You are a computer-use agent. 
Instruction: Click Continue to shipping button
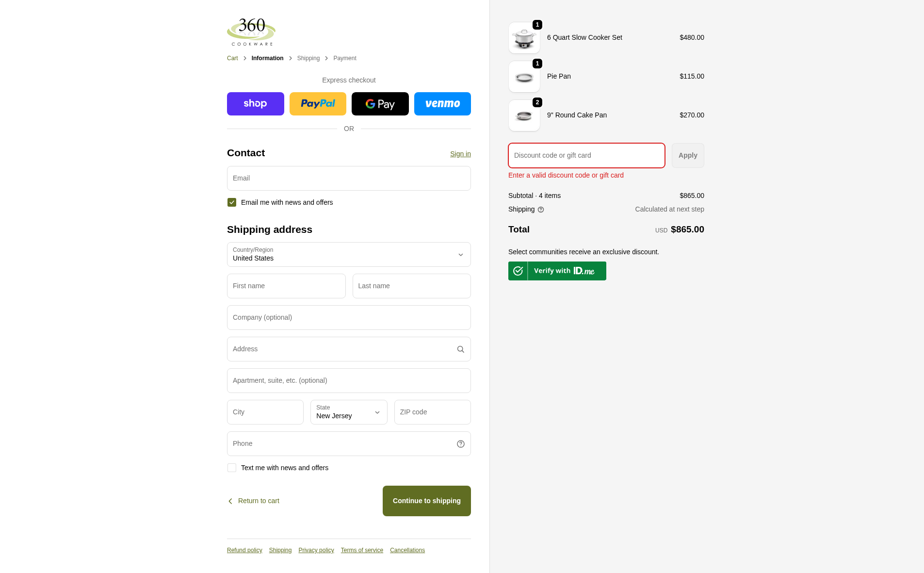point(427,501)
